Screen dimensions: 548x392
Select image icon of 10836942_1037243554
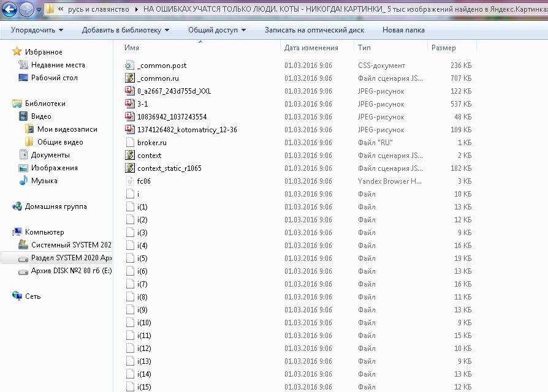pos(130,116)
